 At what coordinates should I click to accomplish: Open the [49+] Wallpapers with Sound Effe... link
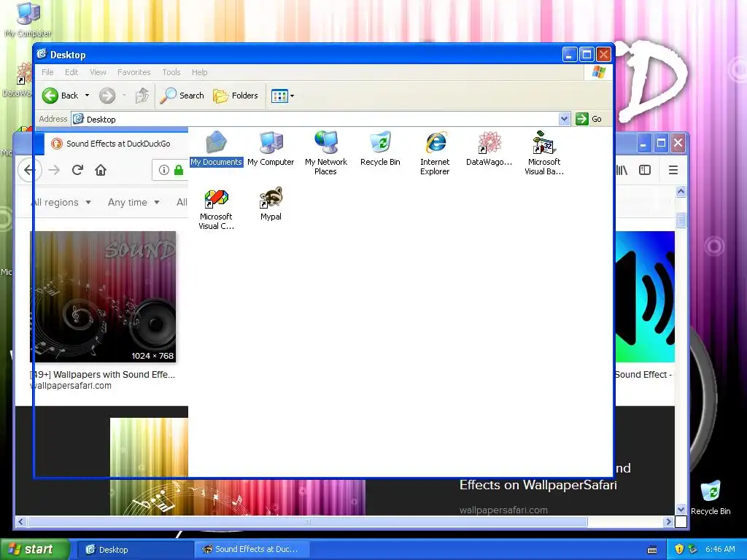pos(102,375)
